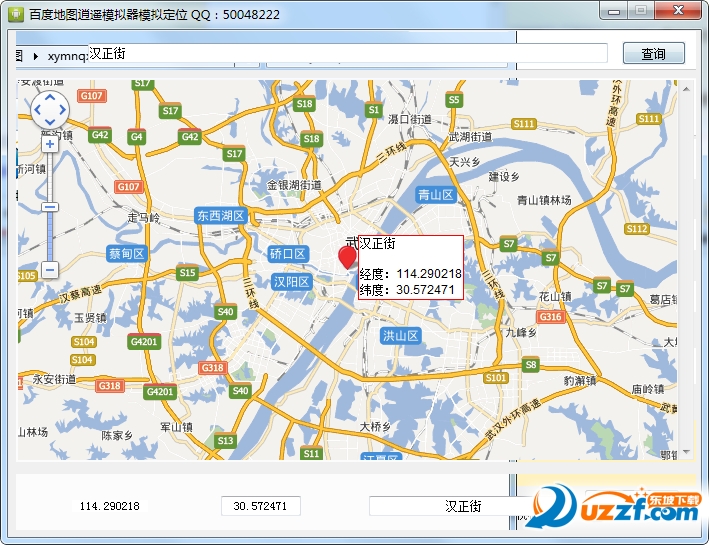
Task: Click the 经度 114.290218 text in info popup
Action: (x=411, y=274)
